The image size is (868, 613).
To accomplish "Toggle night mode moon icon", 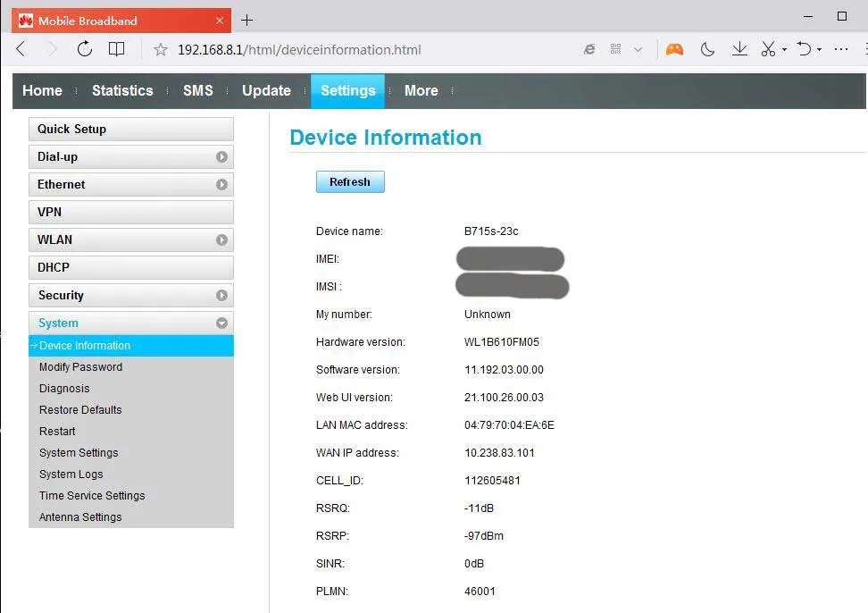I will pos(707,50).
